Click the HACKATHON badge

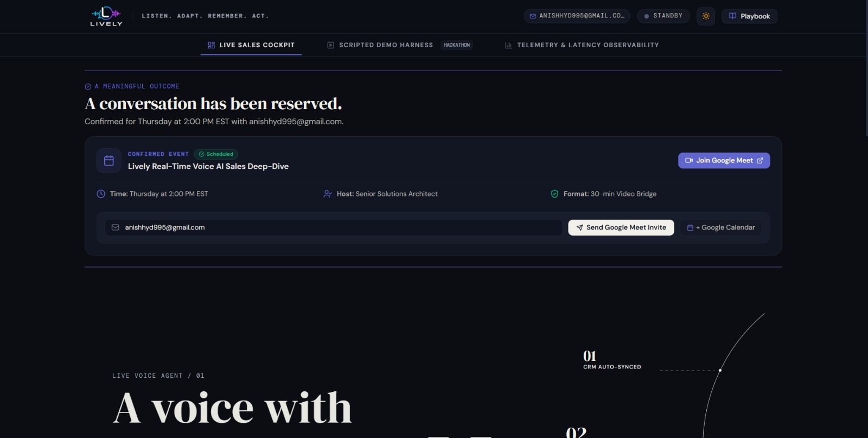click(457, 45)
